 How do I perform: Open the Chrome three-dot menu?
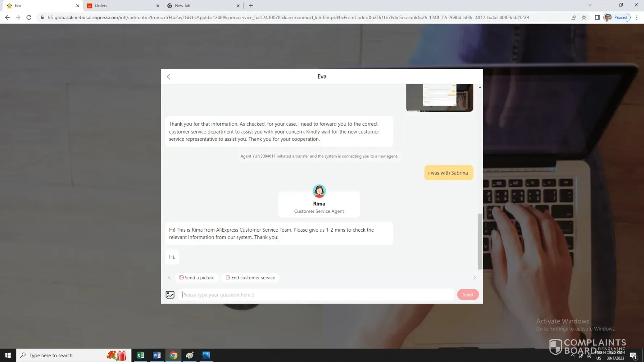pos(637,17)
